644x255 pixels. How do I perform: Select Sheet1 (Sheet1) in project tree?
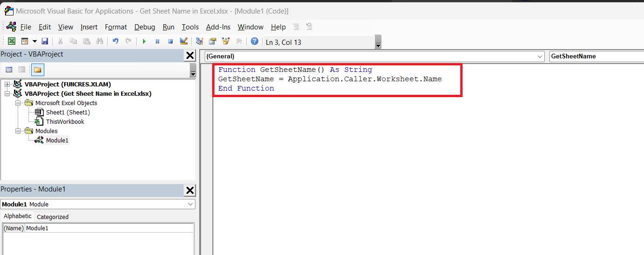pos(68,112)
